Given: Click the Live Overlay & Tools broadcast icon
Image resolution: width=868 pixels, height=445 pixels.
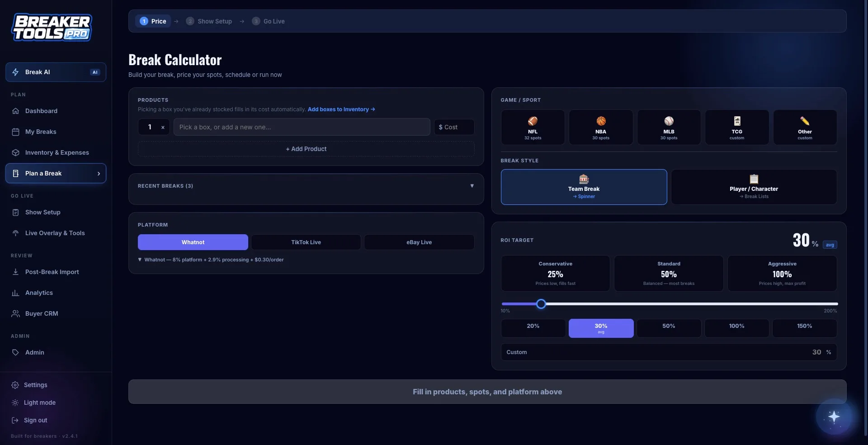Looking at the screenshot, I should (x=15, y=233).
